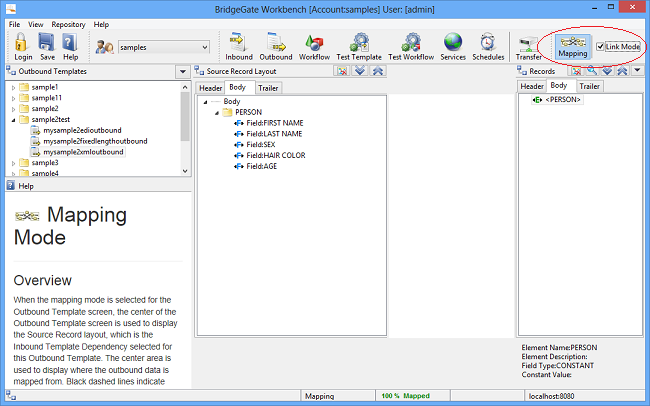
Task: Select Field:LAST NAME in source tree
Action: coord(274,134)
